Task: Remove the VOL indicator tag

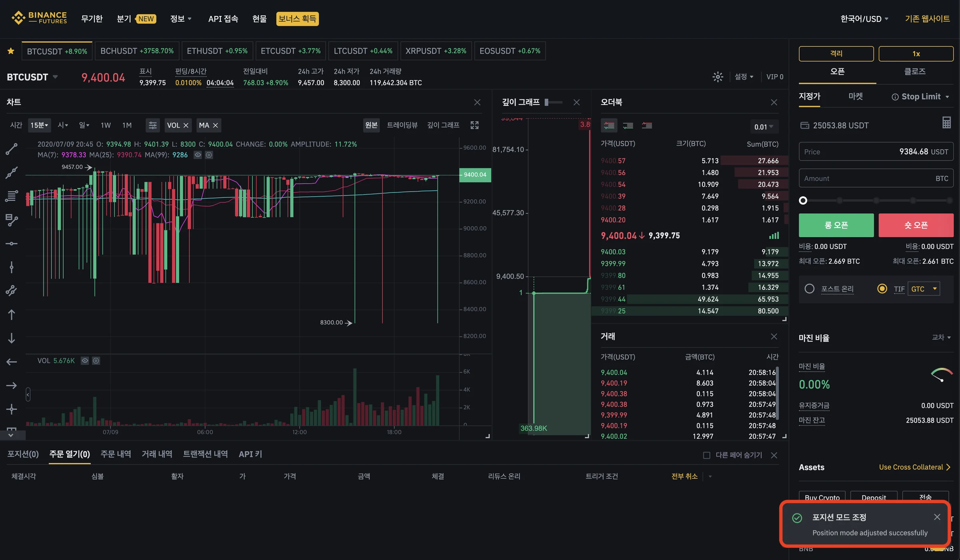Action: 186,125
